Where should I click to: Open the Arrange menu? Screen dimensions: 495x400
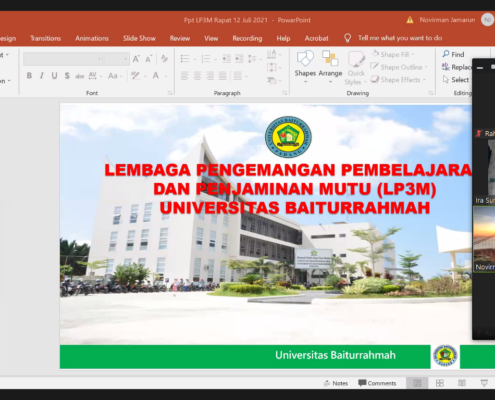coord(330,67)
